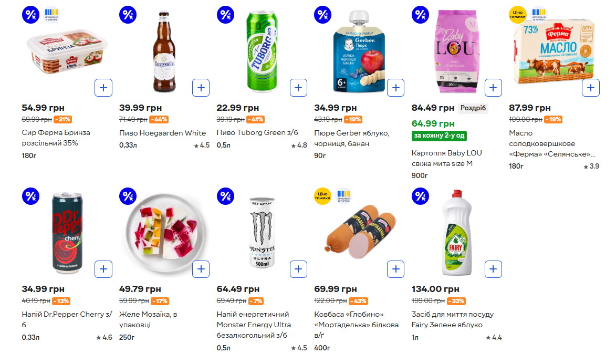
Task: Add Baby LOU potatoes to cart
Action: click(x=493, y=88)
